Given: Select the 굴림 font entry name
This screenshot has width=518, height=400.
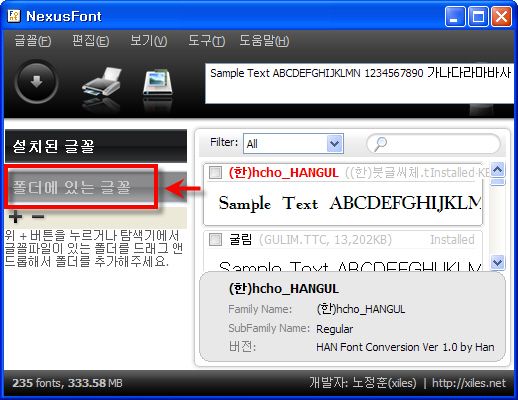Looking at the screenshot, I should click(x=240, y=239).
